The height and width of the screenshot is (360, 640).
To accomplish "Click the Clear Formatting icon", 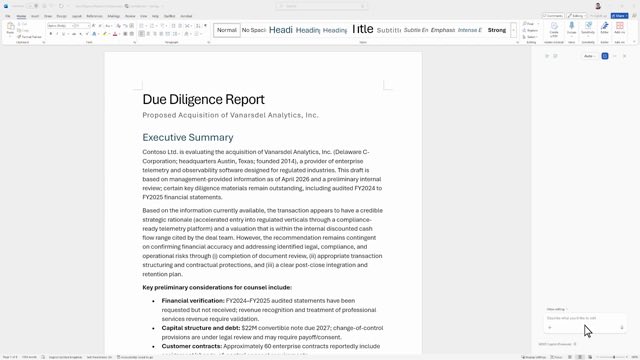I will pyautogui.click(x=119, y=26).
